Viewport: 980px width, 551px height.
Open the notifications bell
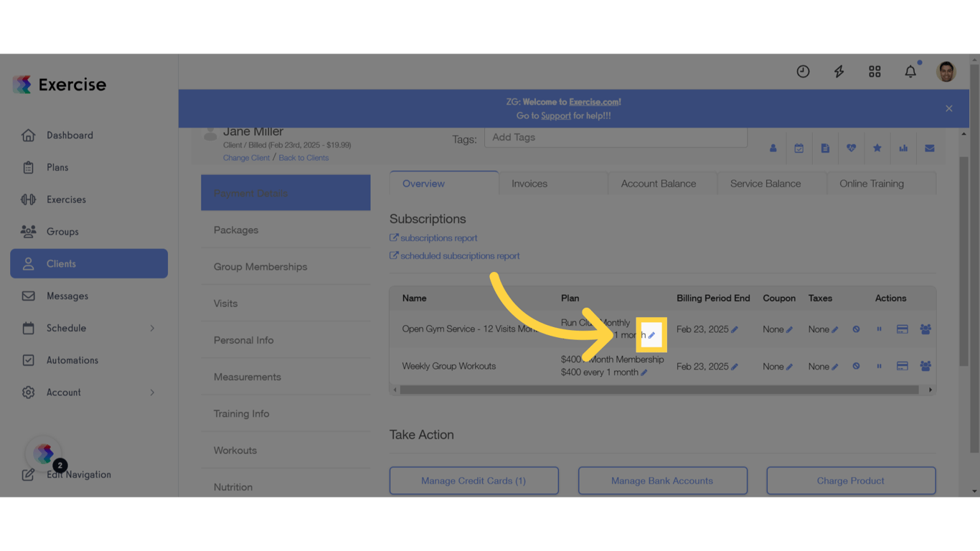click(x=910, y=71)
